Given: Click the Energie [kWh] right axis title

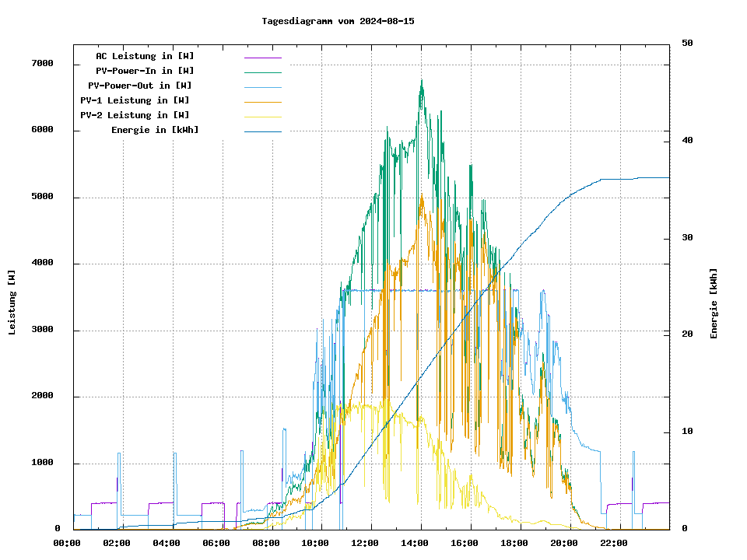Looking at the screenshot, I should point(714,303).
